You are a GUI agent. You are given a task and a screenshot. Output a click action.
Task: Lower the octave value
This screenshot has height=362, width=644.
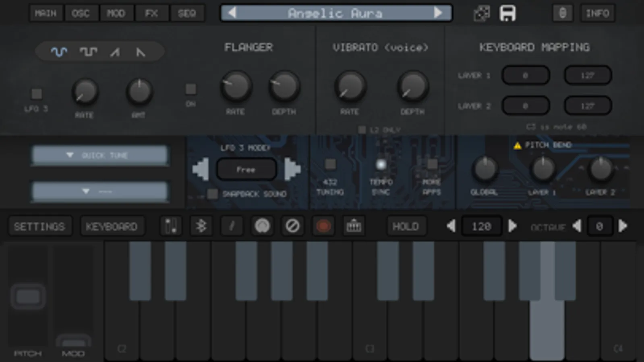coord(577,226)
